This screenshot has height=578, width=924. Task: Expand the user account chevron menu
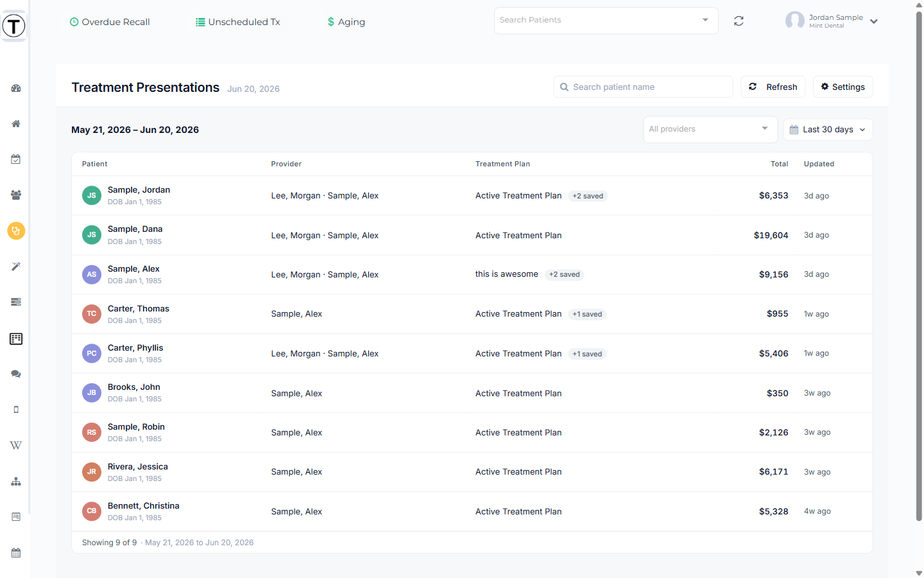[874, 21]
